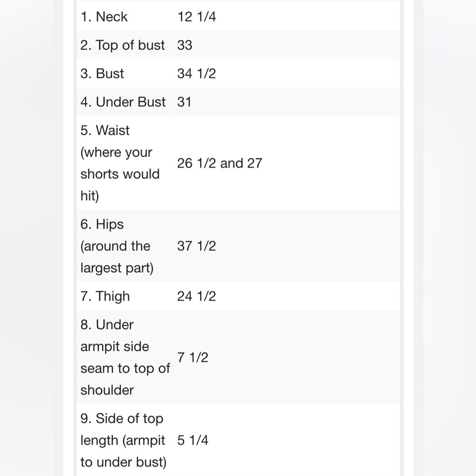Screen dimensions: 476x476
Task: Select the '7. Thigh' row label
Action: click(x=105, y=296)
